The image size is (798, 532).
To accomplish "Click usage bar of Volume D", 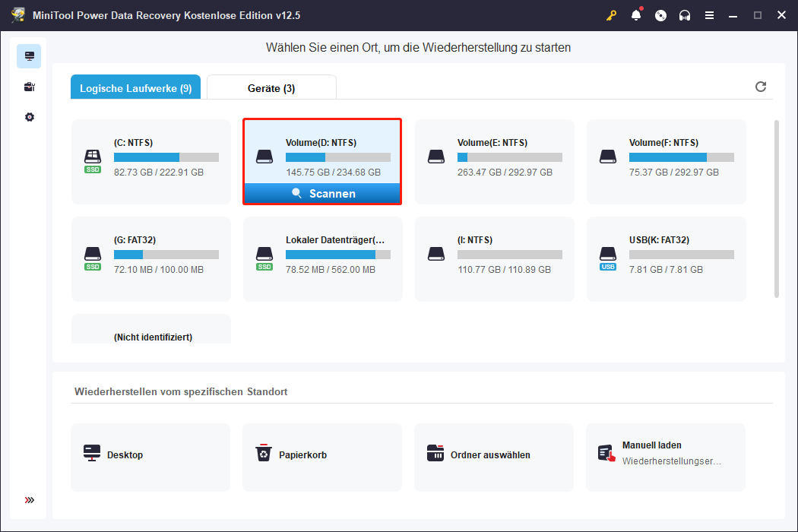I will [x=338, y=157].
